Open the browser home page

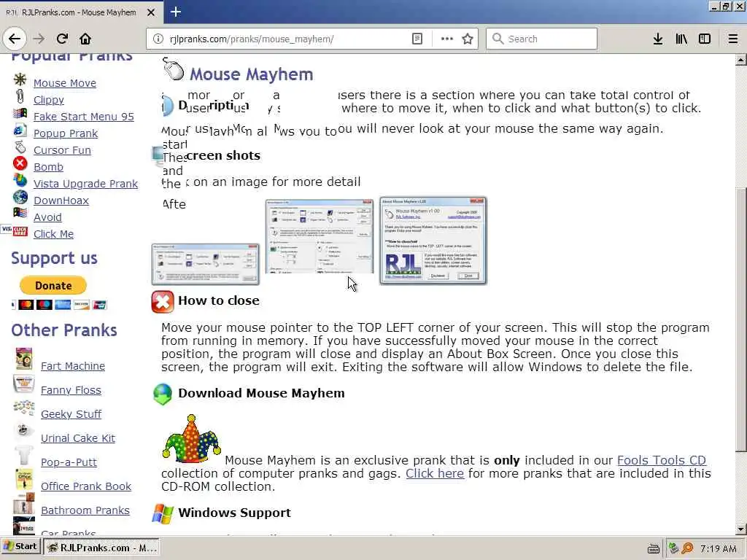pyautogui.click(x=85, y=39)
